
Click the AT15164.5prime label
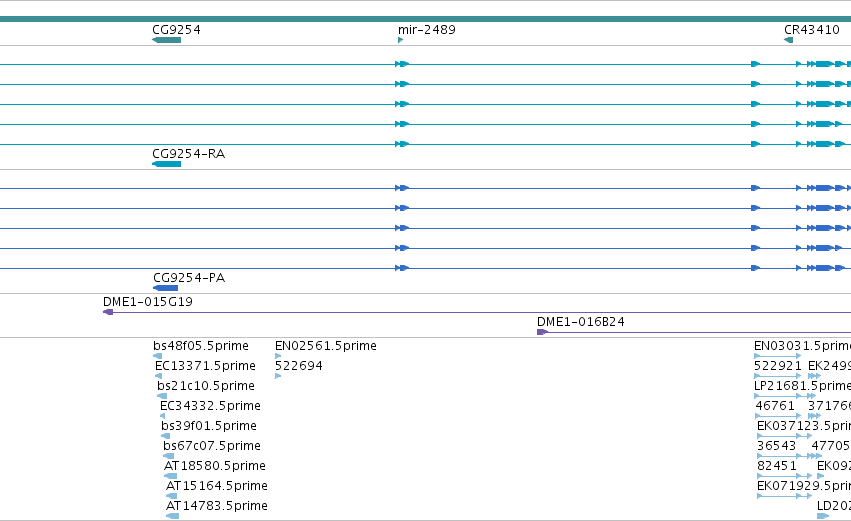click(217, 486)
